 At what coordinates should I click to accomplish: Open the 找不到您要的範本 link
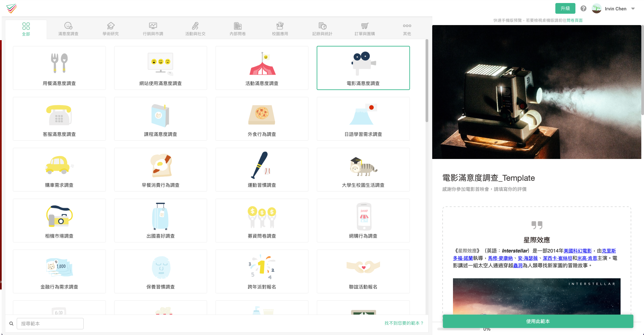click(x=403, y=323)
